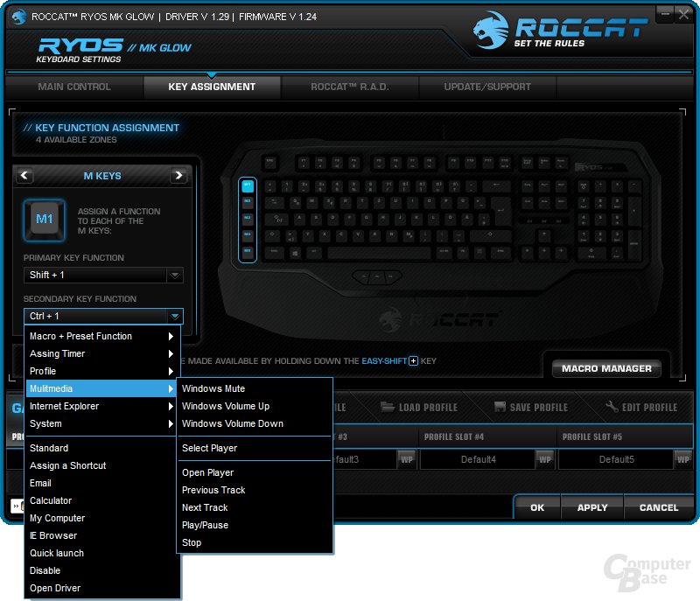Select the M2 key on keyboard image

(x=247, y=201)
